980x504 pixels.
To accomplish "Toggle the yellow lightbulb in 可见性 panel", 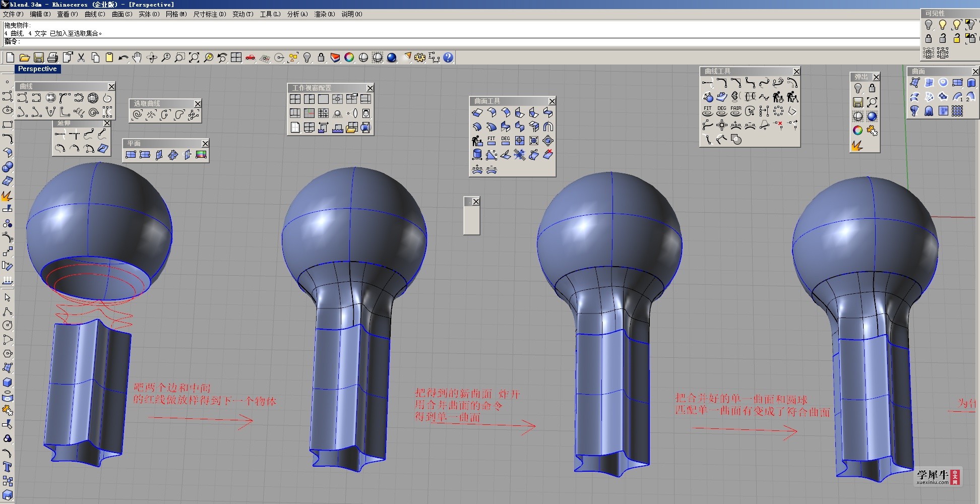I will (x=943, y=24).
